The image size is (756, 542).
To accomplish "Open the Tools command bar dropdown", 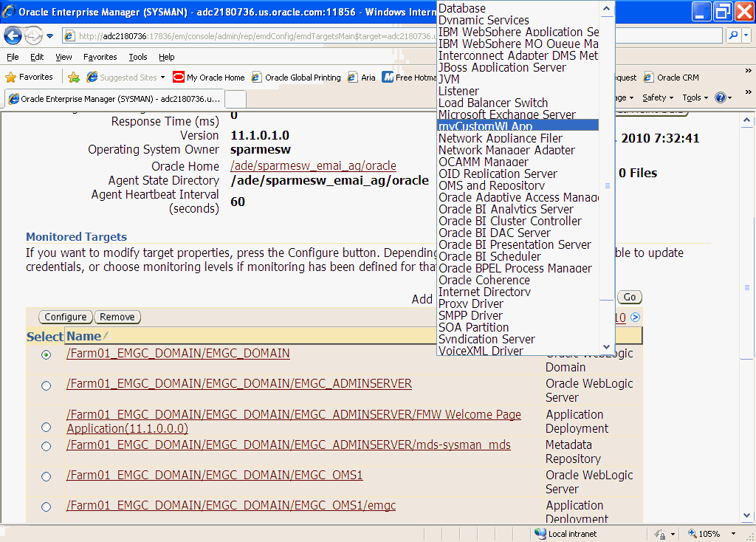I will click(695, 97).
